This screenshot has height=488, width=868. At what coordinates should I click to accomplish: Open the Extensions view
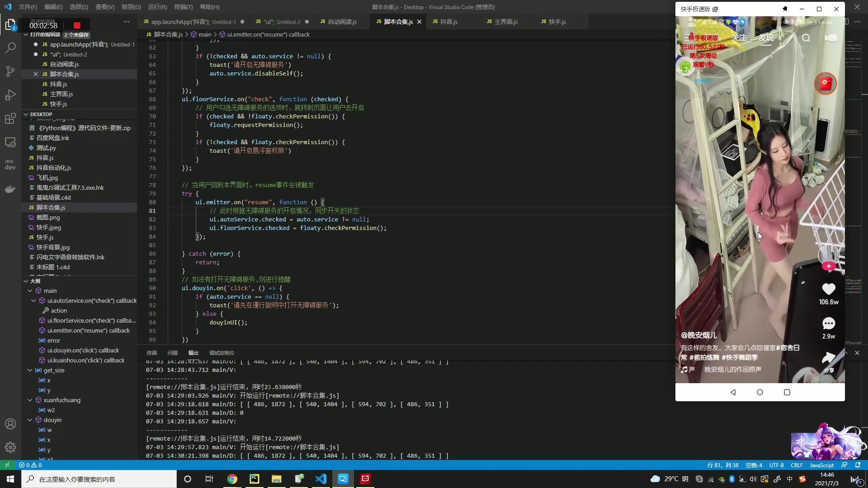point(10,119)
